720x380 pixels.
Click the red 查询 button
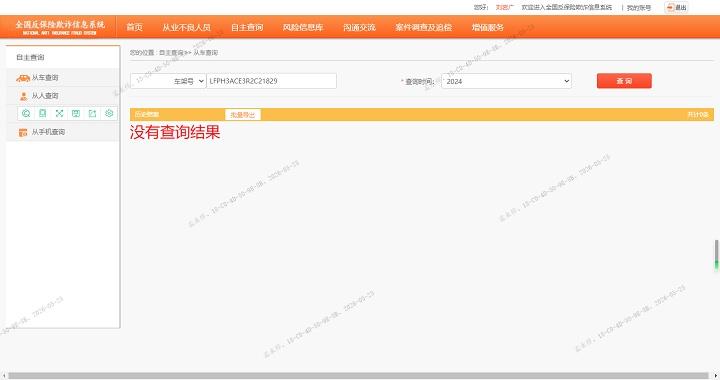tap(624, 81)
